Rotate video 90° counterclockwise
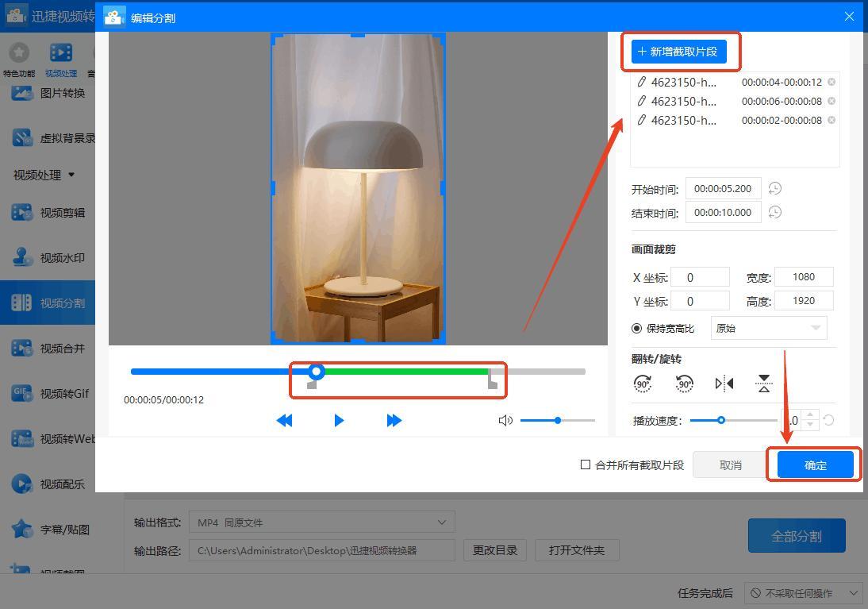868x609 pixels. [x=684, y=384]
